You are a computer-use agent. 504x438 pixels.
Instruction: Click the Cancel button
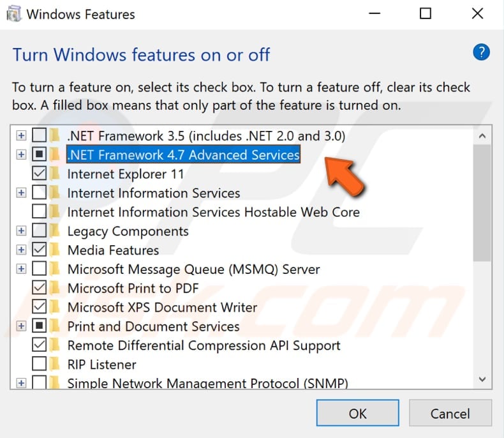[x=450, y=413]
